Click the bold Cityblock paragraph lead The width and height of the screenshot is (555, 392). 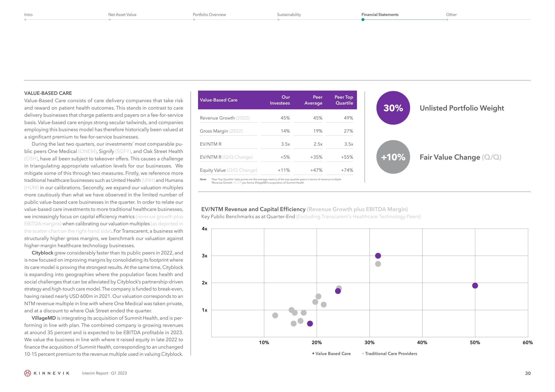[42, 253]
